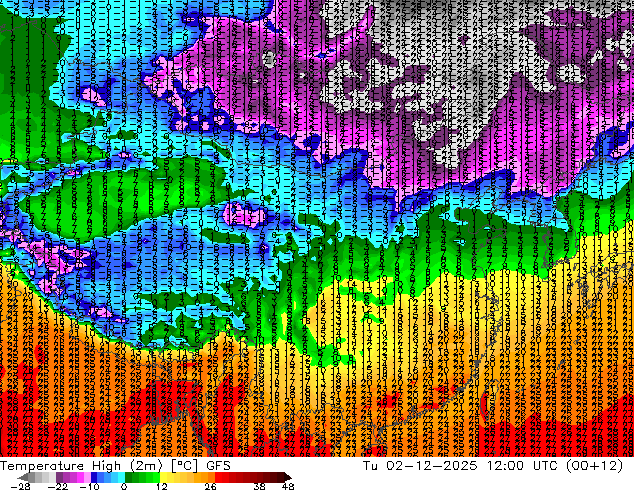Click the 'Temperature High (2m)' title text
The width and height of the screenshot is (634, 490).
[x=81, y=466]
